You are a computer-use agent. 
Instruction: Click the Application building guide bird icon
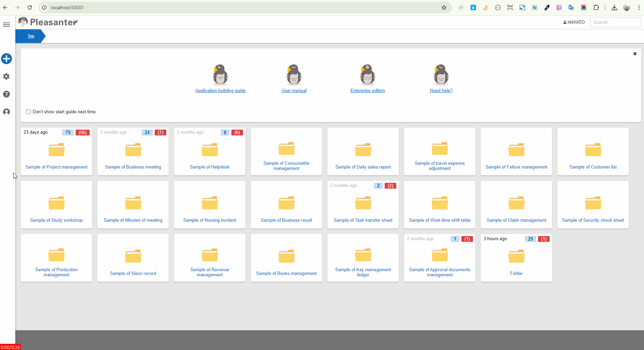tap(220, 75)
